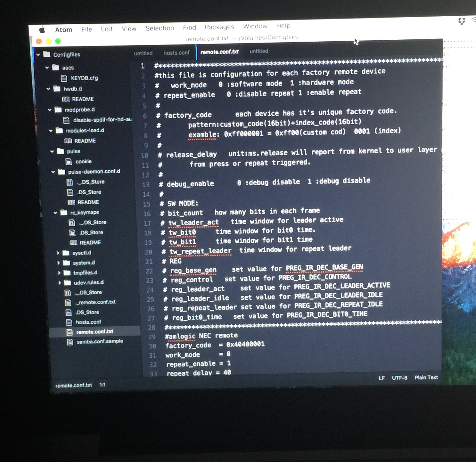Collapse the rc_keymaps folder arrow
Screen dimensions: 476x462
coord(55,213)
